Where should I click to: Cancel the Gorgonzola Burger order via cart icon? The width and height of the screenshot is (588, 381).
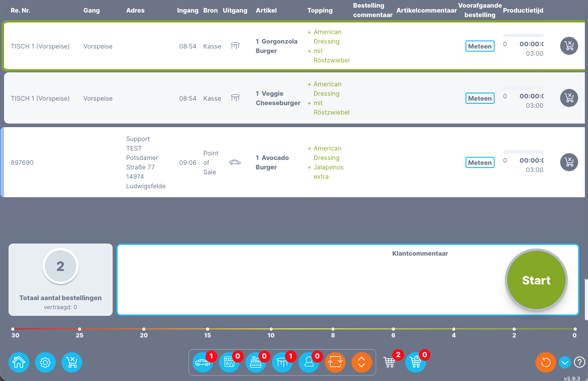(x=569, y=46)
